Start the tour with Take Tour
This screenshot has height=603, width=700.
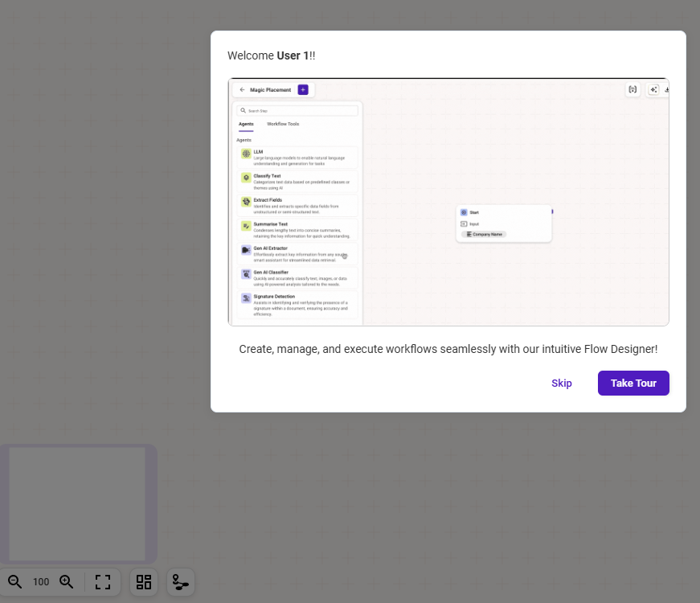point(633,384)
